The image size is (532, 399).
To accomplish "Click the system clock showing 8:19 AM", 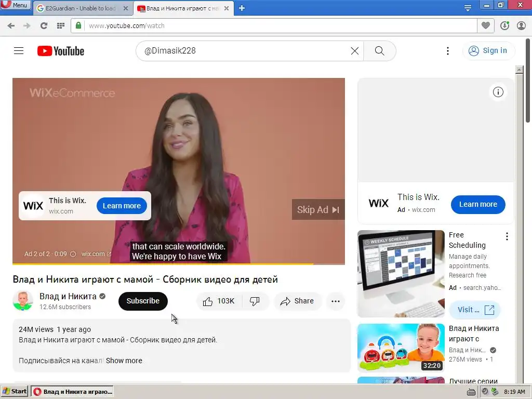I will [514, 392].
